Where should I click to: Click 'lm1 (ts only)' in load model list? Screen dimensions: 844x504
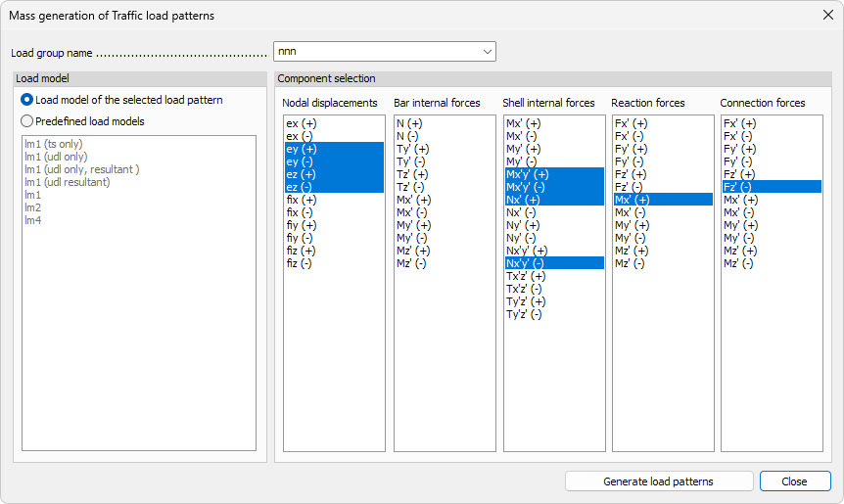click(54, 144)
